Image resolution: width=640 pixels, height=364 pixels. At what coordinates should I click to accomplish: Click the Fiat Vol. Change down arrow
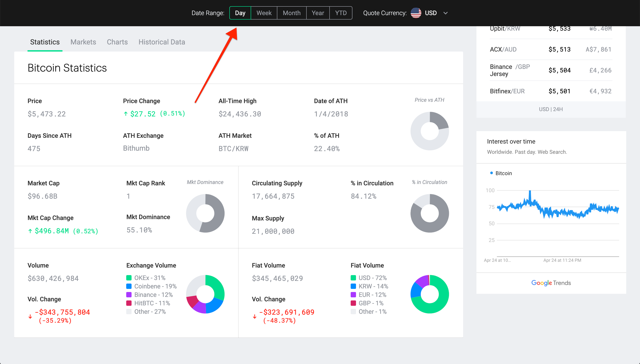[254, 316]
